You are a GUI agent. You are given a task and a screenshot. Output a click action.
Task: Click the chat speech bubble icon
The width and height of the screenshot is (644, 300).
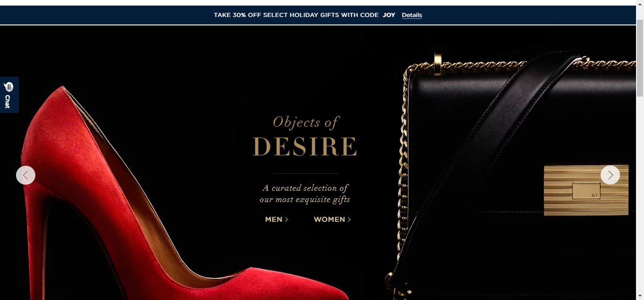8,87
